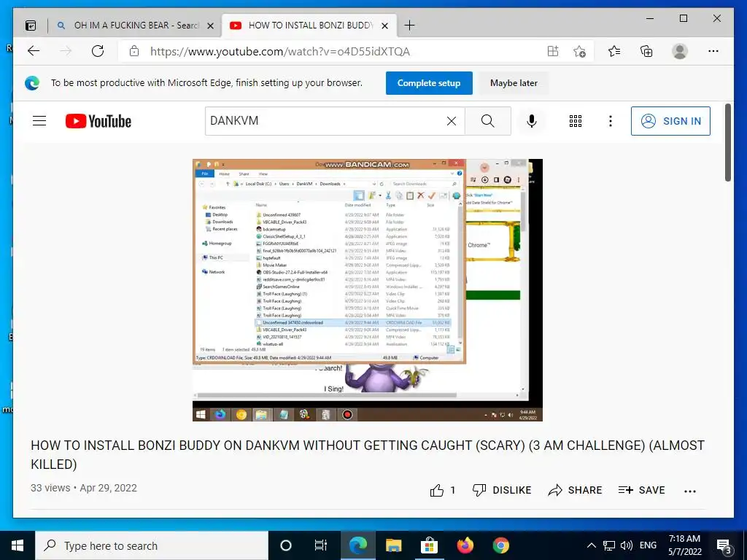View site information lock icon

tap(134, 52)
